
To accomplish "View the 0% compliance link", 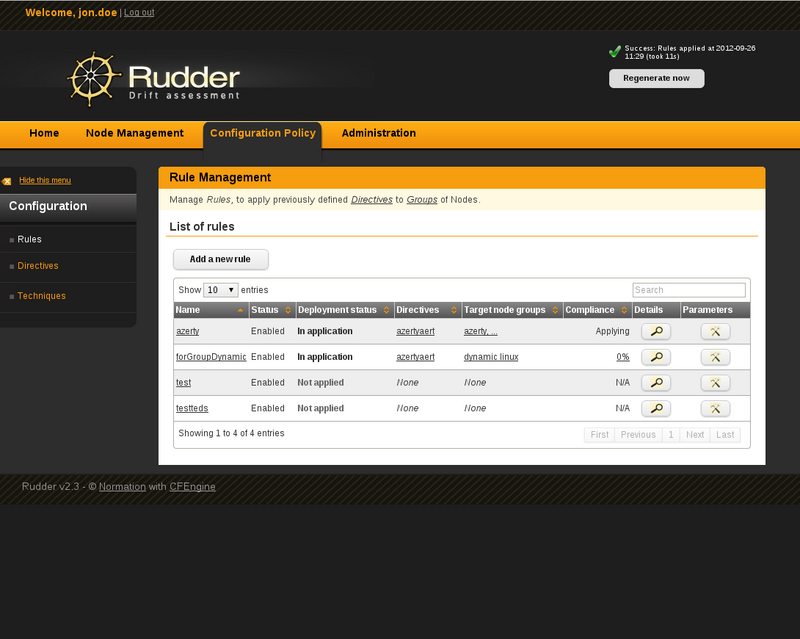I will click(x=623, y=357).
